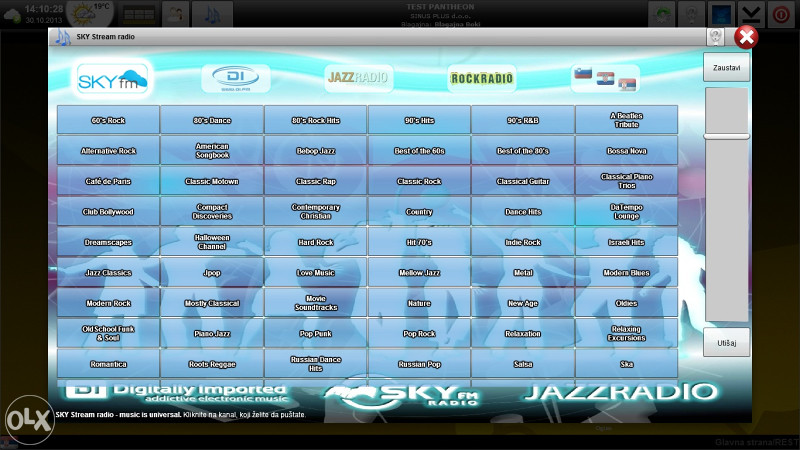Play the Hard Rock channel

(x=315, y=242)
